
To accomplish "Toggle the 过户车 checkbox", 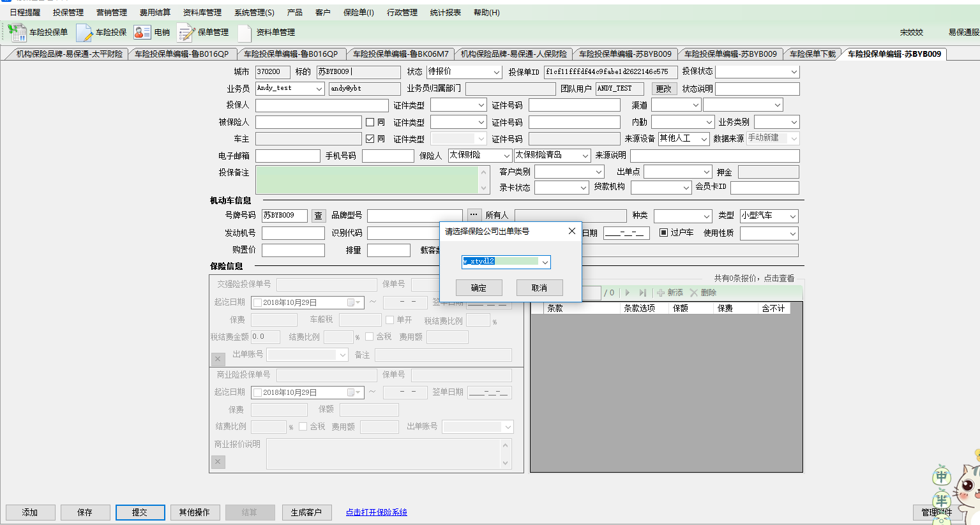I will click(x=663, y=233).
